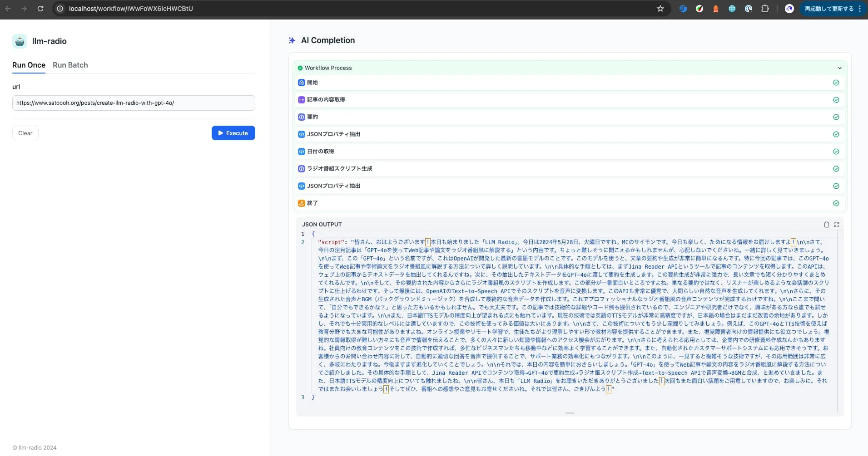This screenshot has width=868, height=456.
Task: Expand the 終了 workflow step
Action: point(570,203)
